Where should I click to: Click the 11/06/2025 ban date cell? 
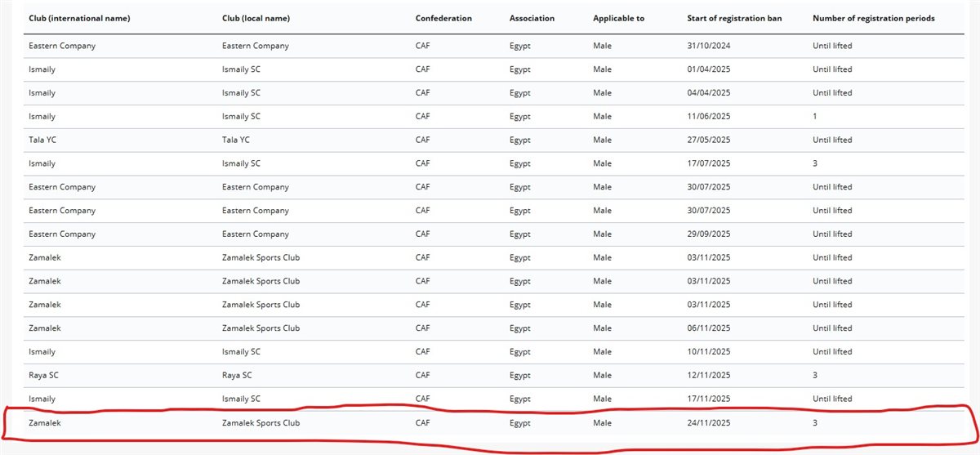[709, 117]
